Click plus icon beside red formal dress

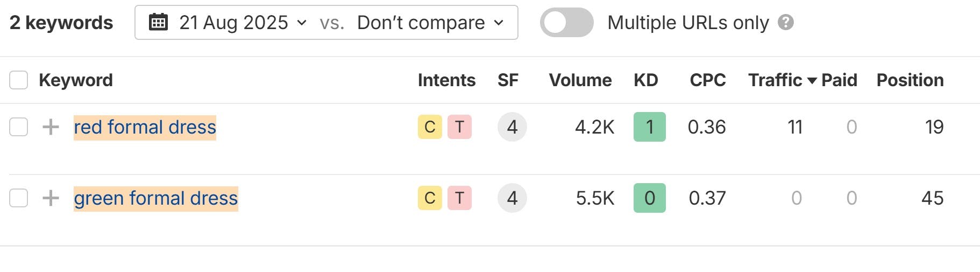pos(51,127)
